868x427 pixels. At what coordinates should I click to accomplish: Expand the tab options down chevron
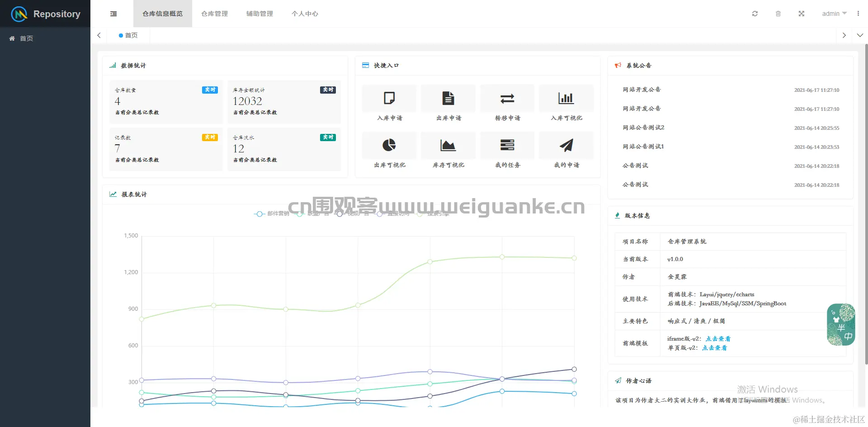click(x=860, y=35)
